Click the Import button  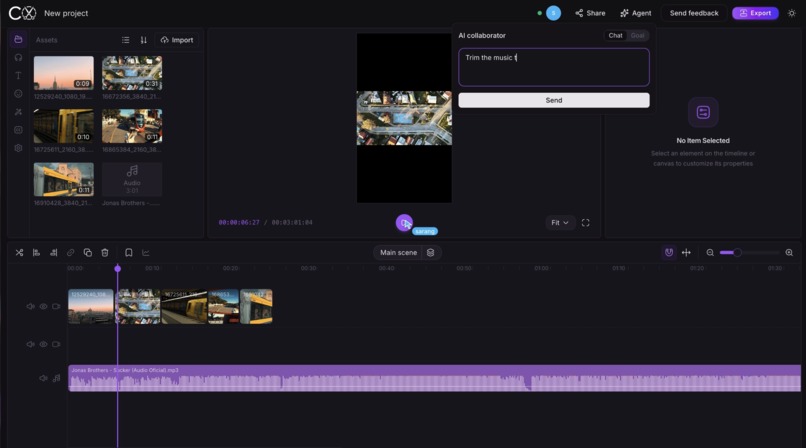[x=177, y=40]
